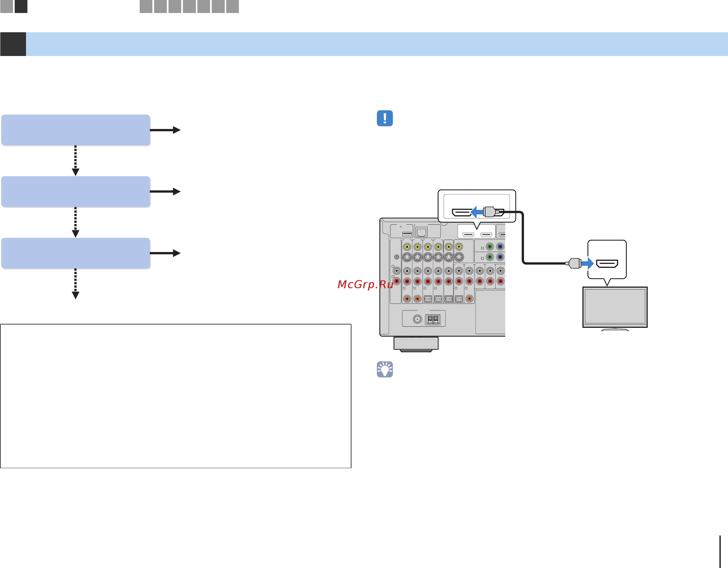Click the HDMI plug callout on the receiver
The width and height of the screenshot is (728, 568).
[477, 206]
